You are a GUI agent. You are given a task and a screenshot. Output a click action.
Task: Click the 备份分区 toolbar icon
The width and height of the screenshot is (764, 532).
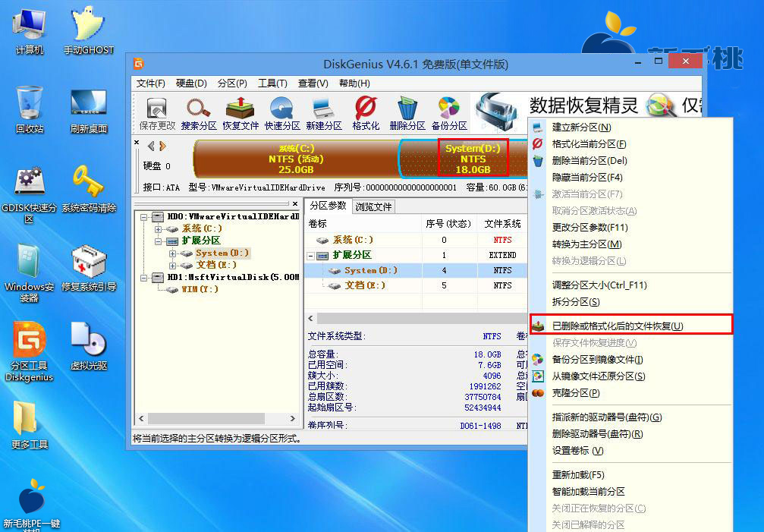click(448, 114)
